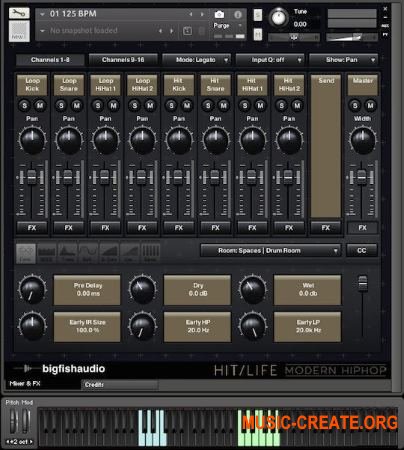Solo the Hit HiHat 1 channel

pyautogui.click(x=245, y=106)
